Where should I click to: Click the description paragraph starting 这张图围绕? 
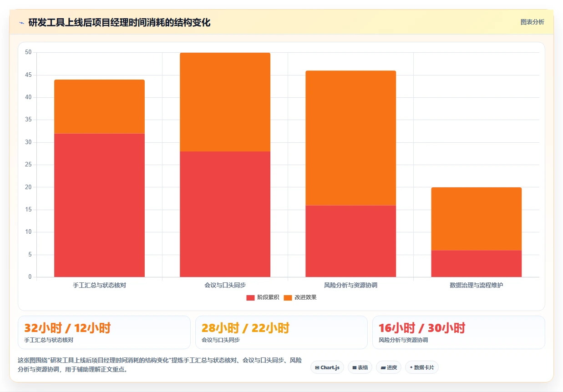pyautogui.click(x=160, y=365)
